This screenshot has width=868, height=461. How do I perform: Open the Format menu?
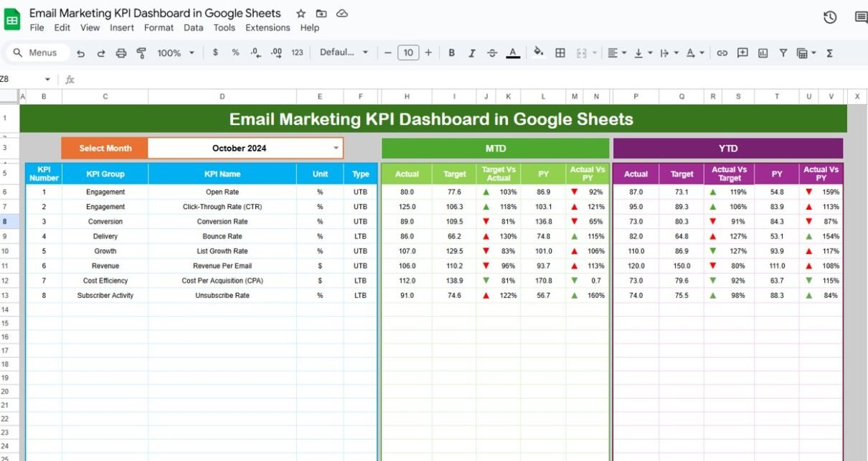[159, 28]
